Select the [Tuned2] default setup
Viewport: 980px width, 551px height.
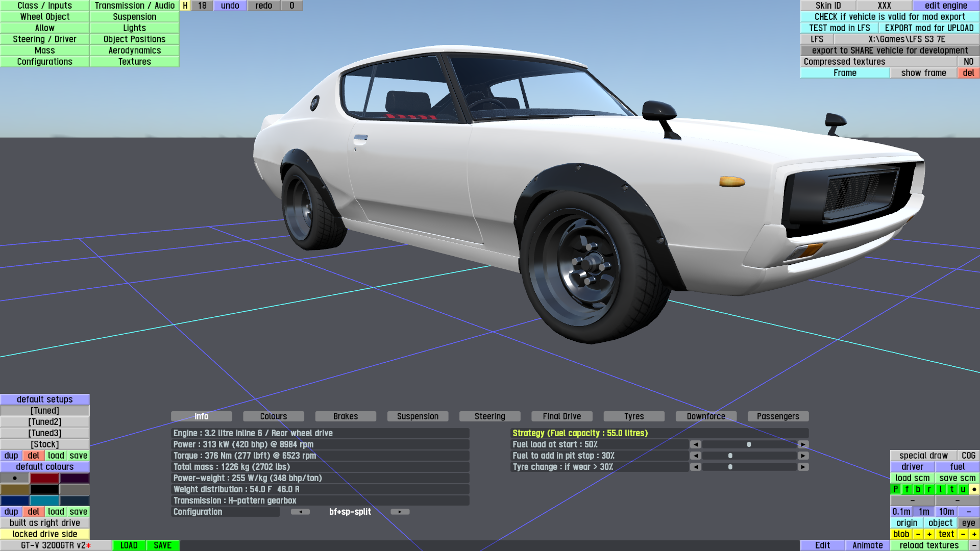coord(45,422)
